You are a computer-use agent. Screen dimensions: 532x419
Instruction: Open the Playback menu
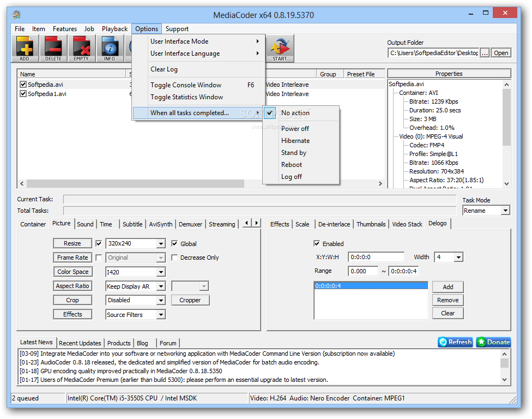pyautogui.click(x=114, y=29)
